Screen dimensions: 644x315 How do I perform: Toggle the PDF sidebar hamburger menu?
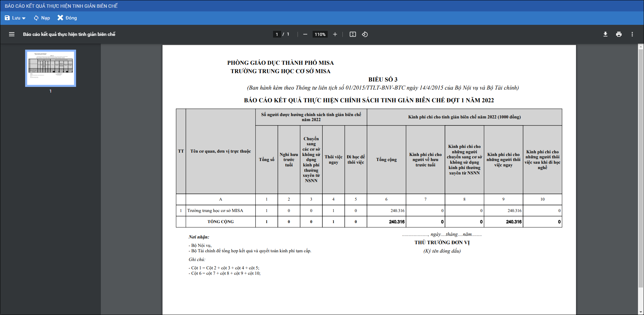click(x=12, y=34)
